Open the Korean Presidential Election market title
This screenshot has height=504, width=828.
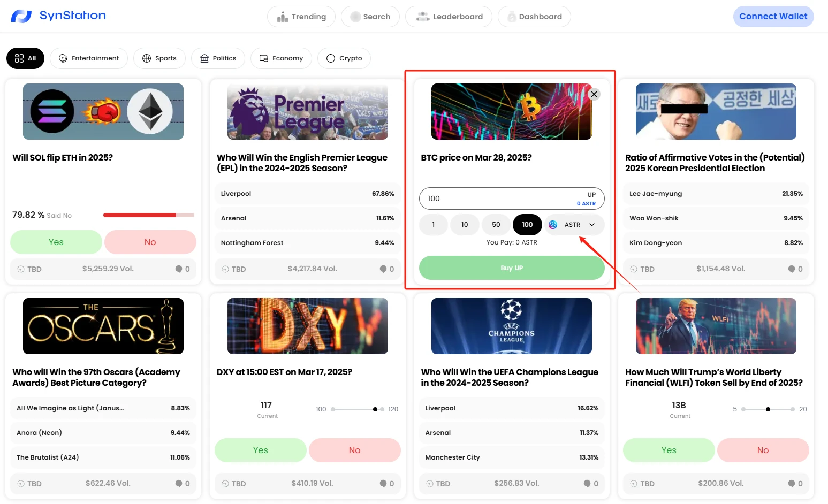[x=715, y=163]
